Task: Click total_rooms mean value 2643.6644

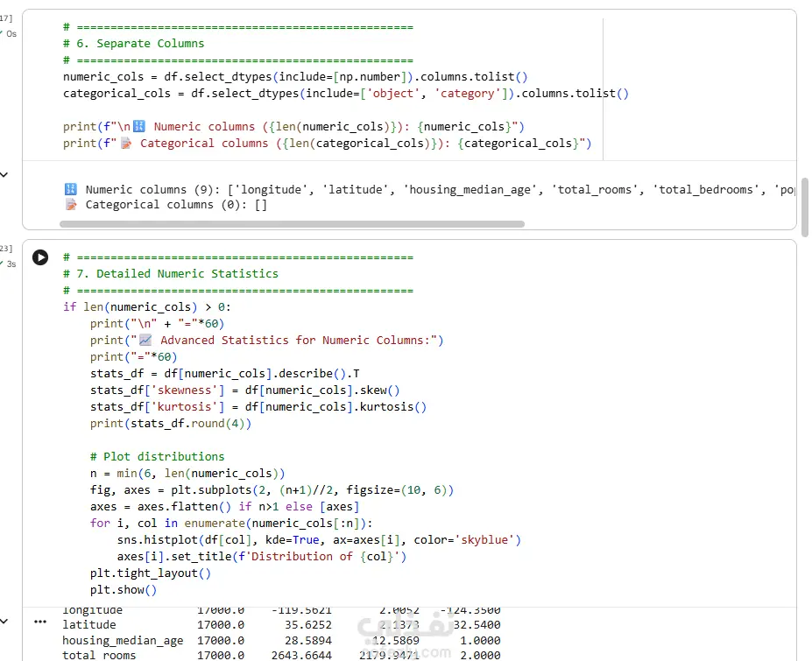Action: [x=301, y=655]
